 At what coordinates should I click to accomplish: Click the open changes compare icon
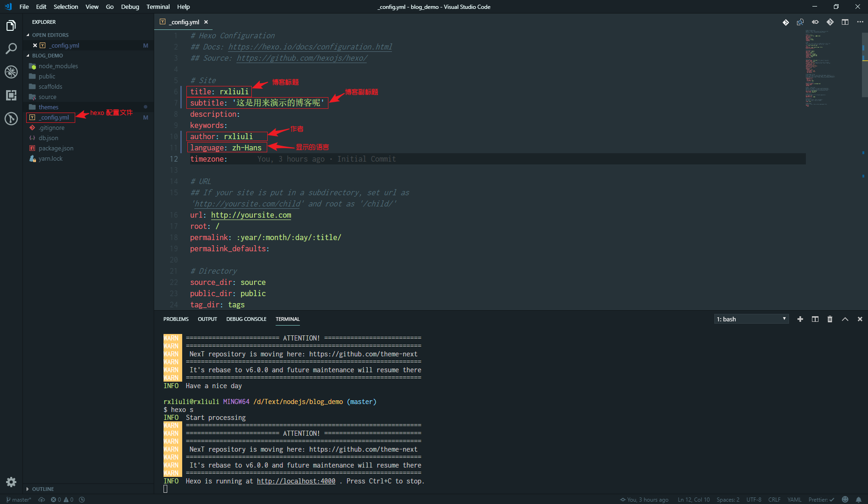pyautogui.click(x=800, y=22)
